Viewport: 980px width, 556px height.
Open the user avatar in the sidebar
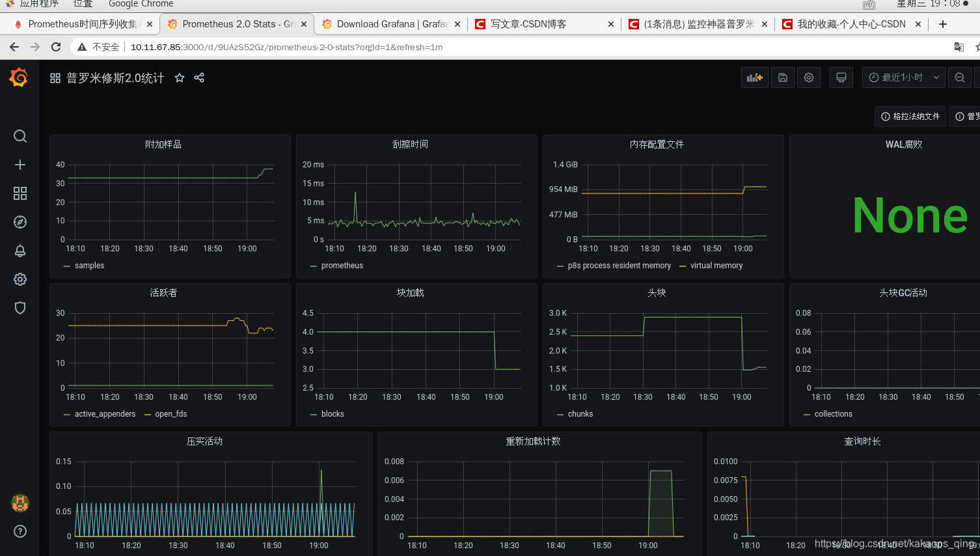coord(20,503)
